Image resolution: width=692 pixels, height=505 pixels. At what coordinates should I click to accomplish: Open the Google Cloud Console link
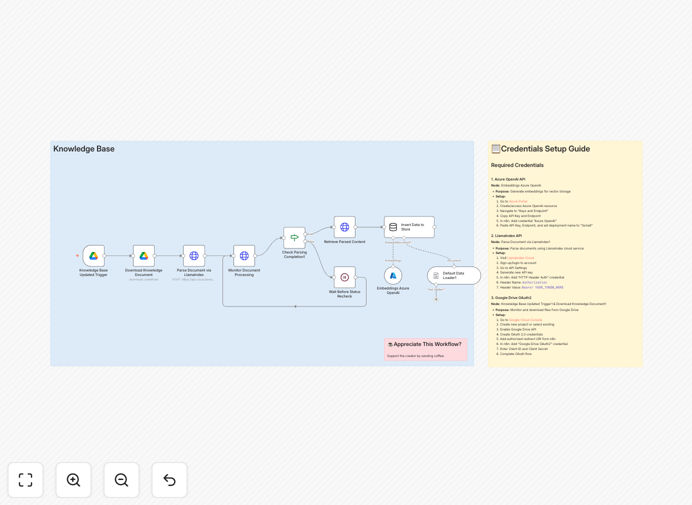pos(525,320)
